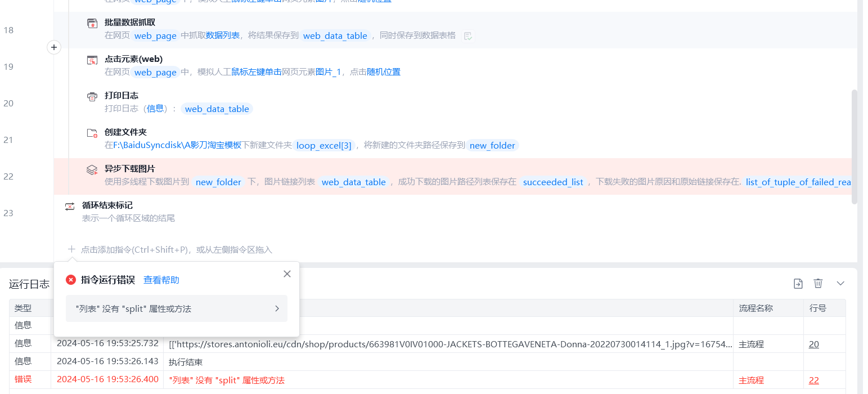Click the 执行结束 log message

[186, 362]
